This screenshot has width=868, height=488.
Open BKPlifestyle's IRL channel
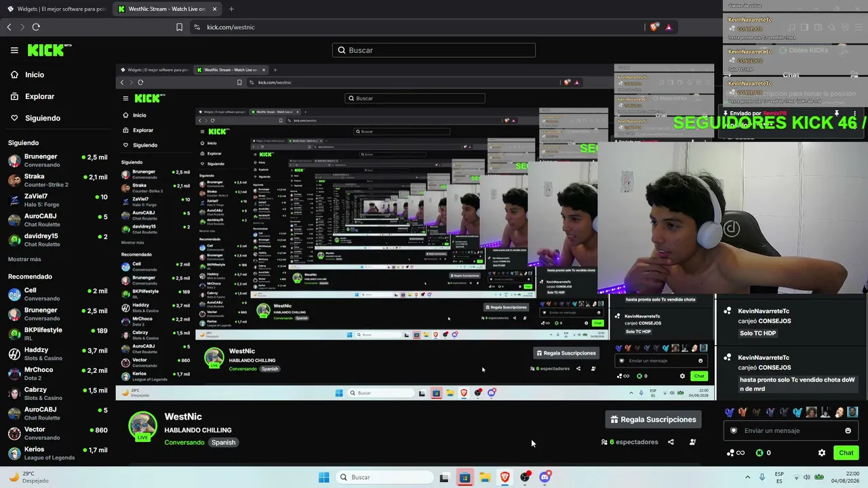[x=58, y=333]
